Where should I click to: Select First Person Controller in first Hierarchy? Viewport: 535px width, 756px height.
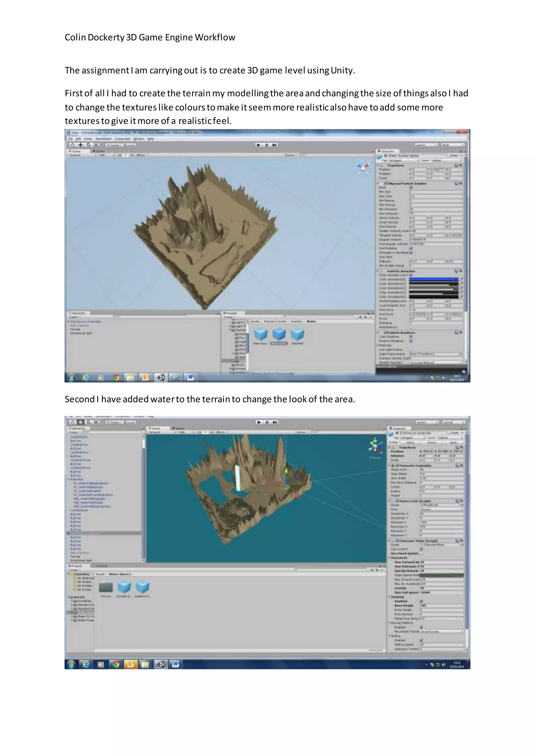coord(86,321)
